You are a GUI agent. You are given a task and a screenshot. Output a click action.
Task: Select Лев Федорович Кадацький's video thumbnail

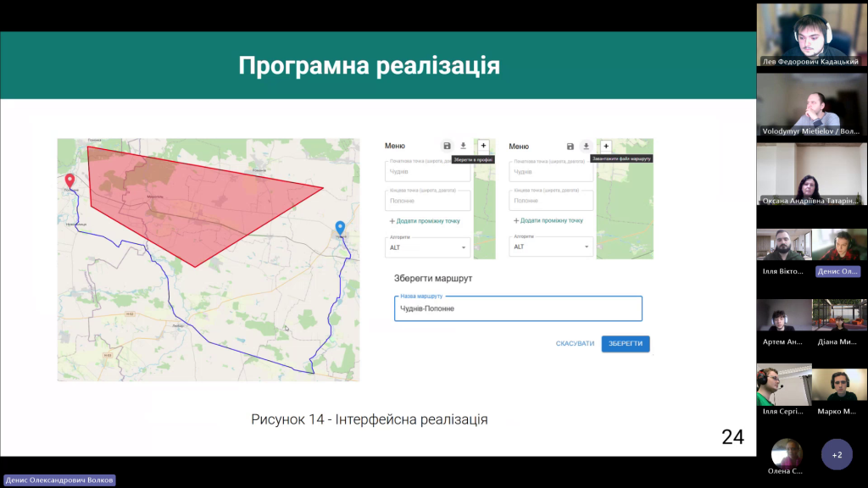pos(811,35)
